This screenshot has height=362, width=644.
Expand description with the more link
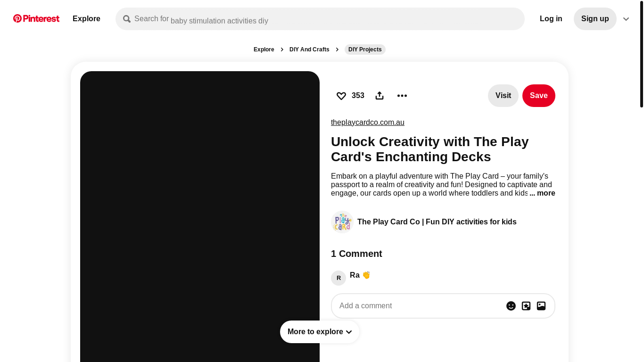click(542, 193)
